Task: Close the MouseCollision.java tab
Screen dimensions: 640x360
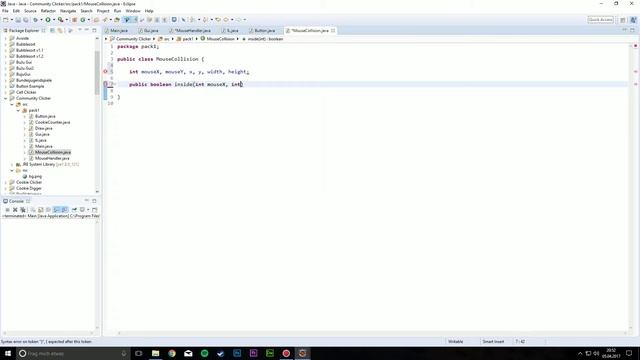Action: pos(333,31)
